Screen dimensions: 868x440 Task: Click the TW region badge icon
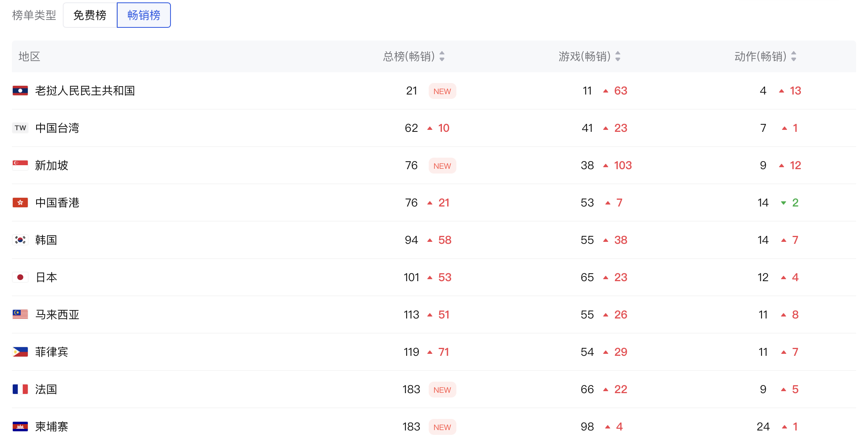click(20, 128)
